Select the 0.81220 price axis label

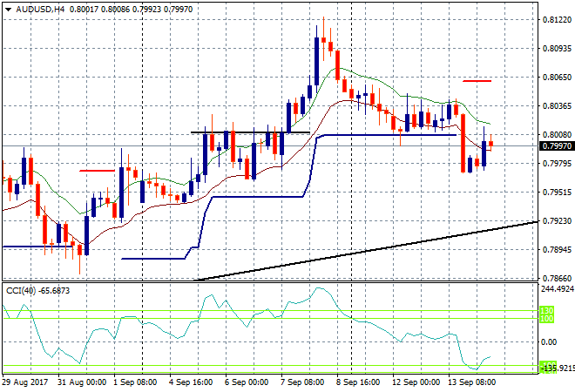pos(557,20)
